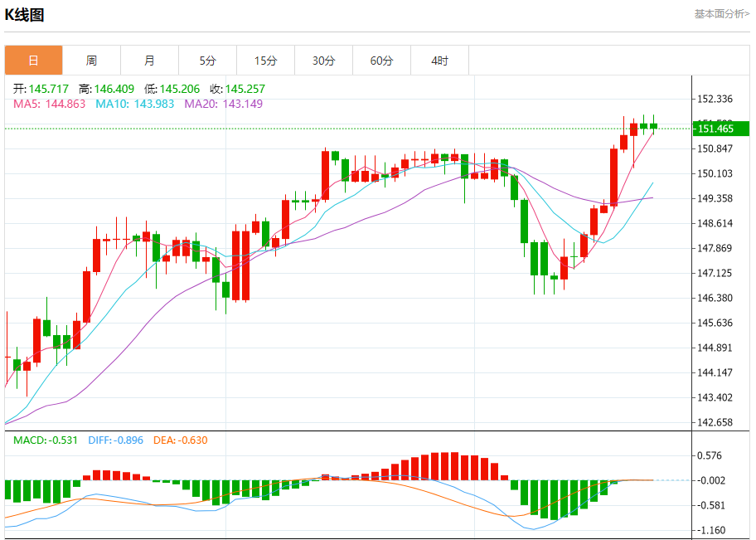This screenshot has width=756, height=540.
Task: Click the 低: 145.206 low price
Action: coord(172,89)
